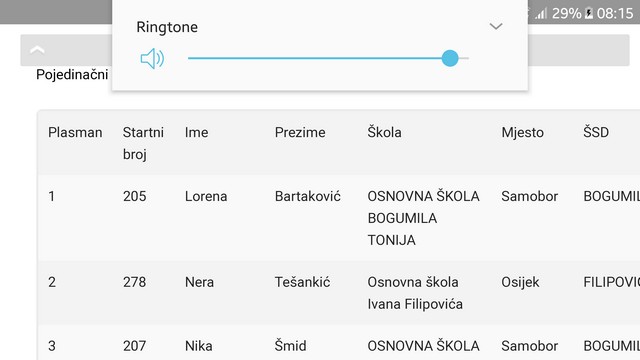The image size is (640, 360).
Task: Mute ringtone via the speaker icon
Action: point(152,59)
